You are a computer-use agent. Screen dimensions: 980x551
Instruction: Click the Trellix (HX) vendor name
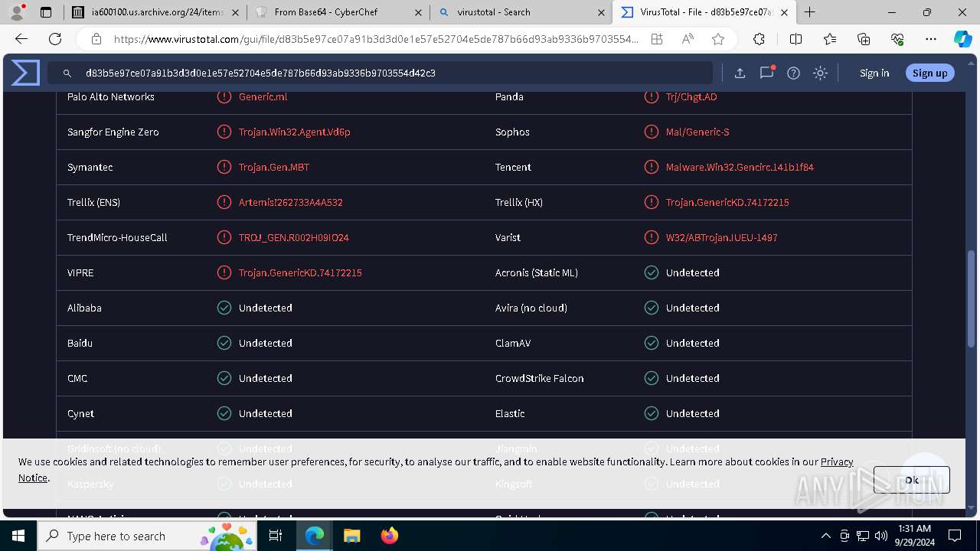tap(519, 202)
